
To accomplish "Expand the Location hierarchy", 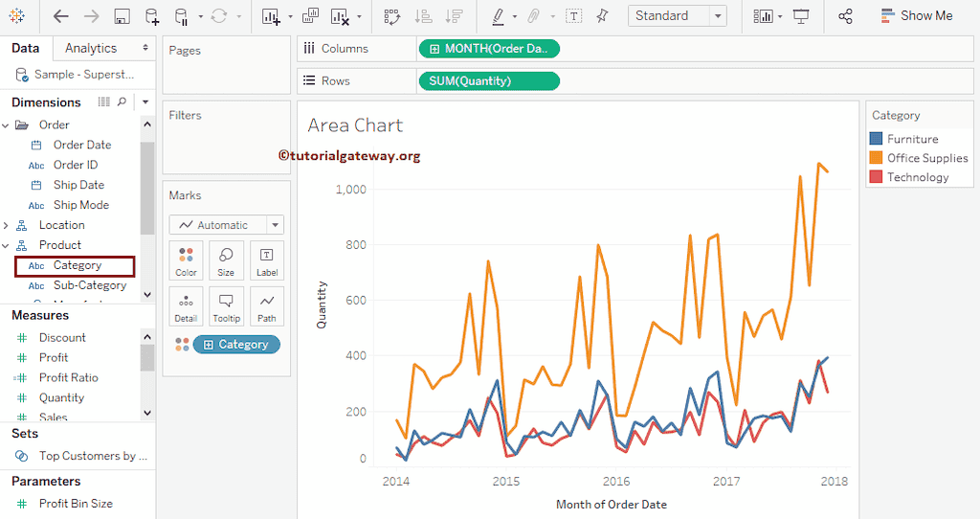I will [x=7, y=225].
